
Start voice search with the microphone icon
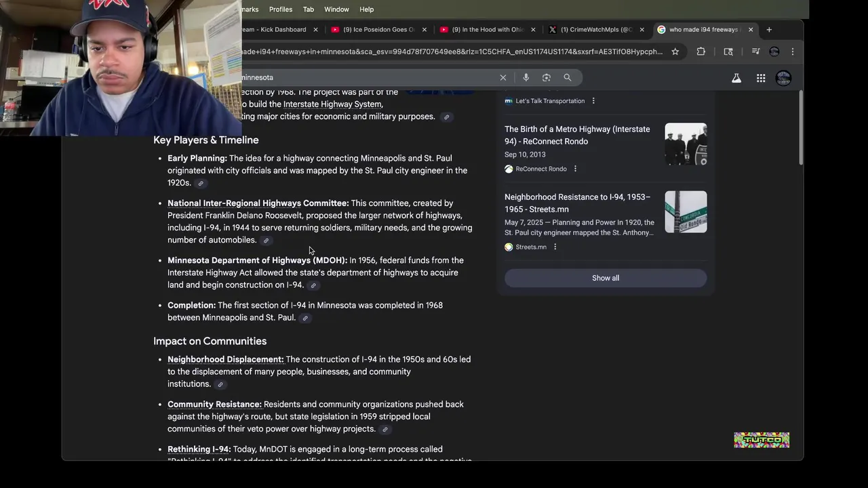pyautogui.click(x=526, y=77)
